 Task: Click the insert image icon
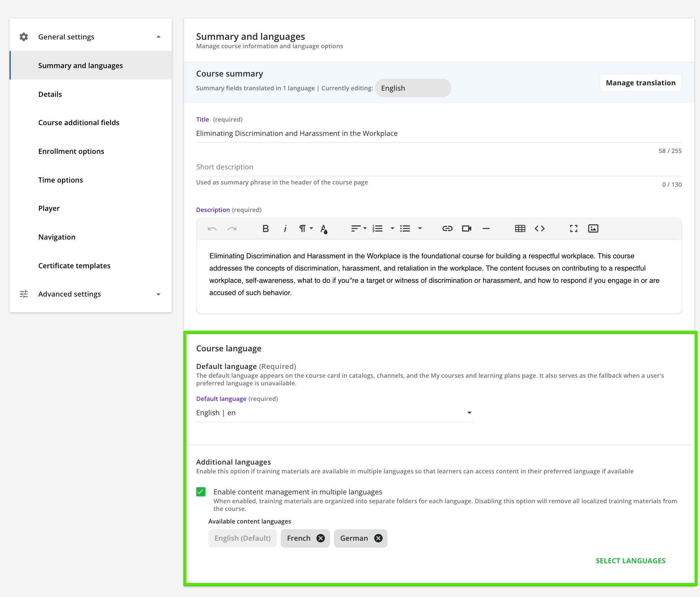pyautogui.click(x=593, y=228)
